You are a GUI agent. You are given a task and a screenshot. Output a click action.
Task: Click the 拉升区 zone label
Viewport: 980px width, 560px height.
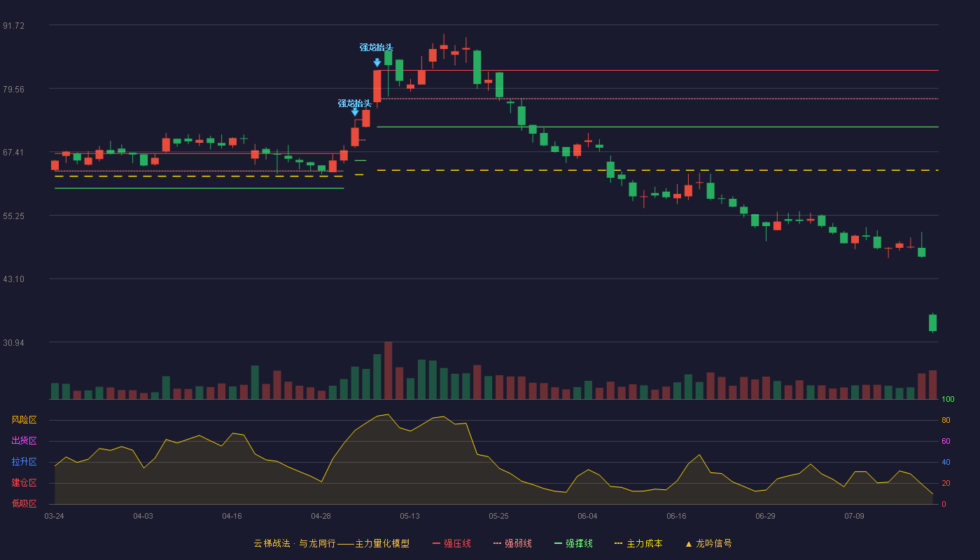(x=24, y=462)
